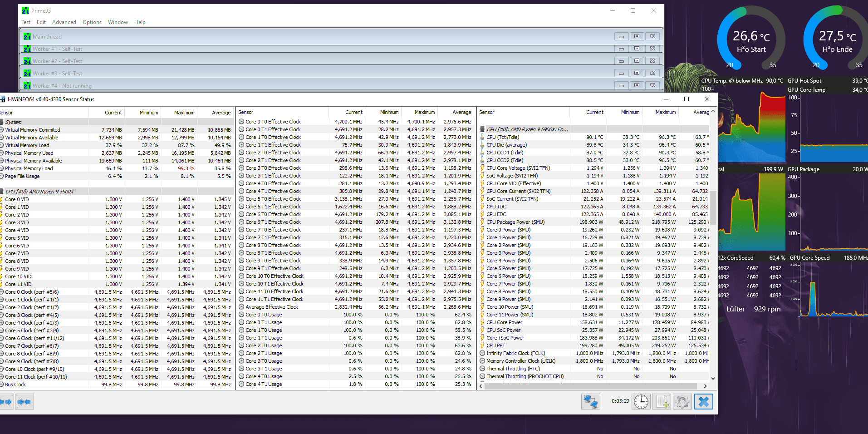Minimize the Worker #2 - Self-Test child window
The width and height of the screenshot is (868, 434).
621,61
